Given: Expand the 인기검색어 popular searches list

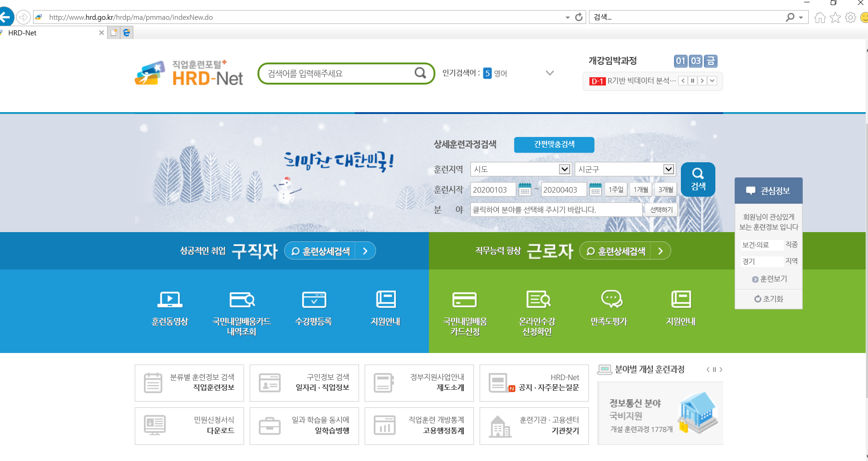Looking at the screenshot, I should (x=549, y=73).
